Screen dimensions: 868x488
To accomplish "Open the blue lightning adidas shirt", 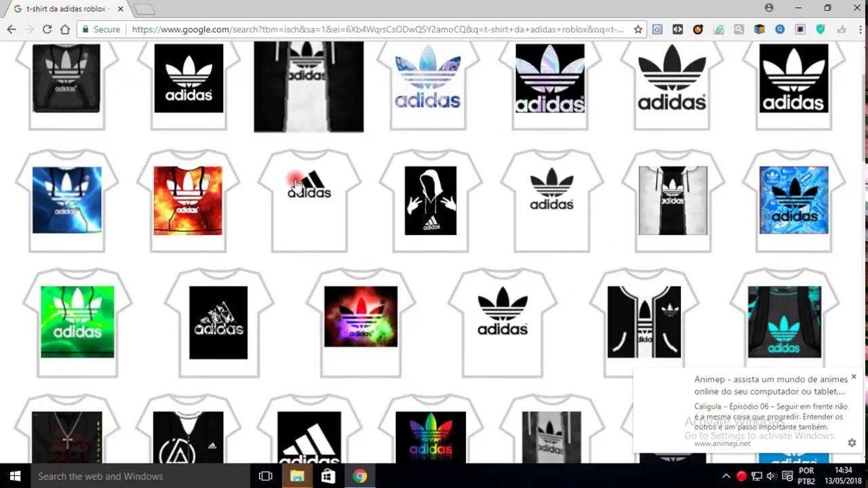I will [66, 200].
